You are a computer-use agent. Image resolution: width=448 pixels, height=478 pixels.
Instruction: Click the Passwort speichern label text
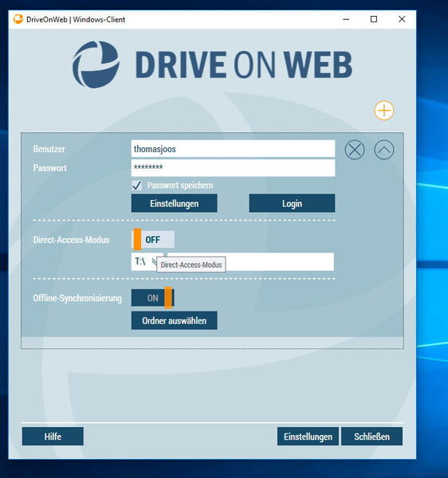click(x=180, y=186)
